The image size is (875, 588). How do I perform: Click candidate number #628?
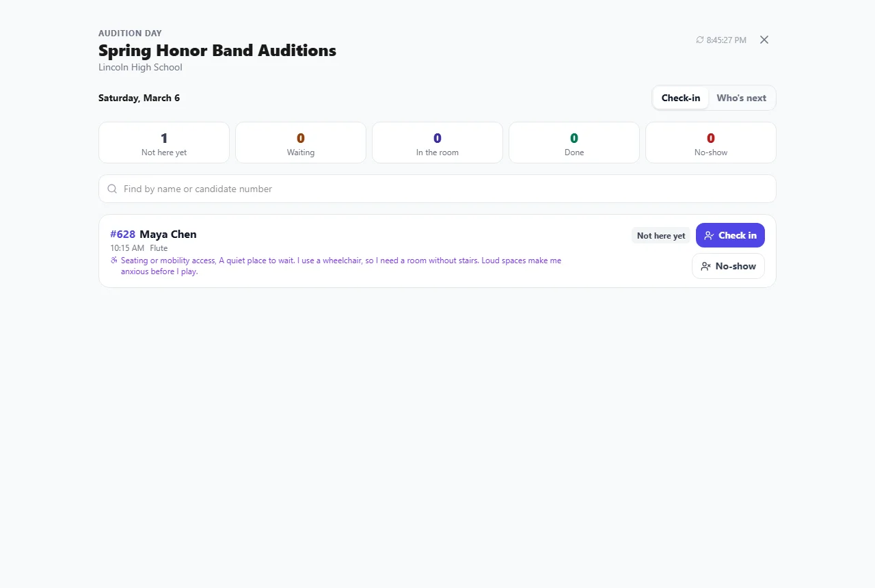tap(123, 235)
